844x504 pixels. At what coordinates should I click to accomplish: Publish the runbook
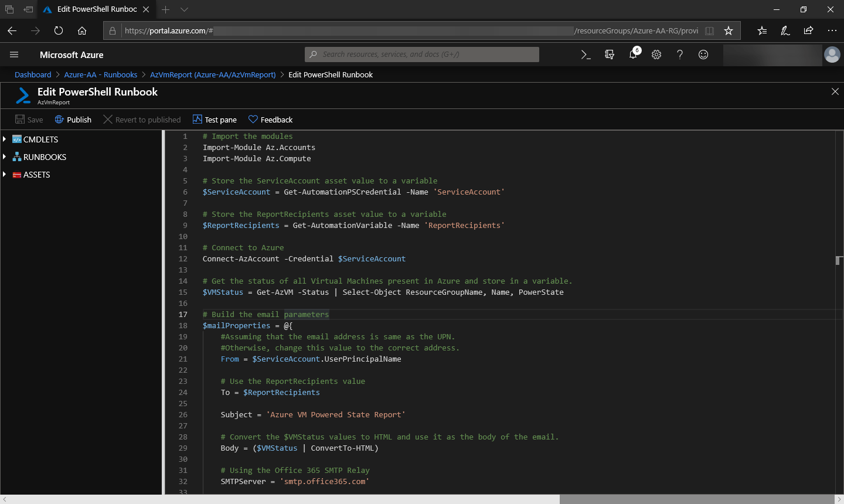coord(73,120)
